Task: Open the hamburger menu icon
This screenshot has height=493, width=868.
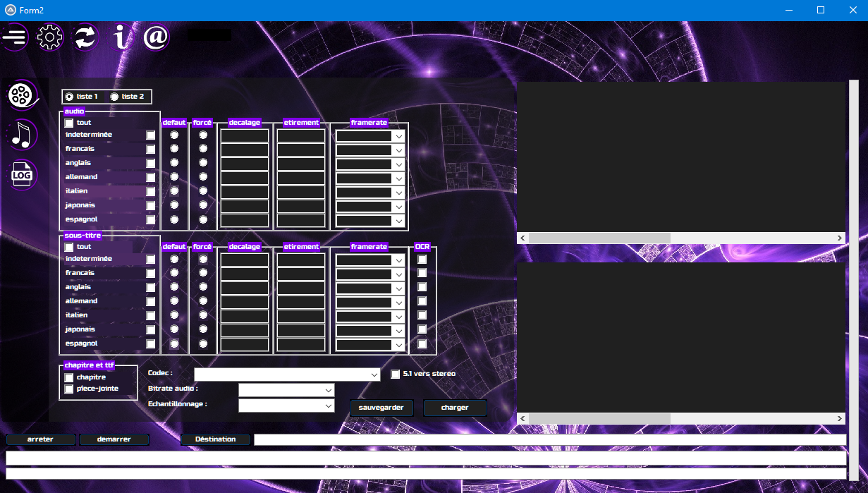Action: tap(15, 37)
